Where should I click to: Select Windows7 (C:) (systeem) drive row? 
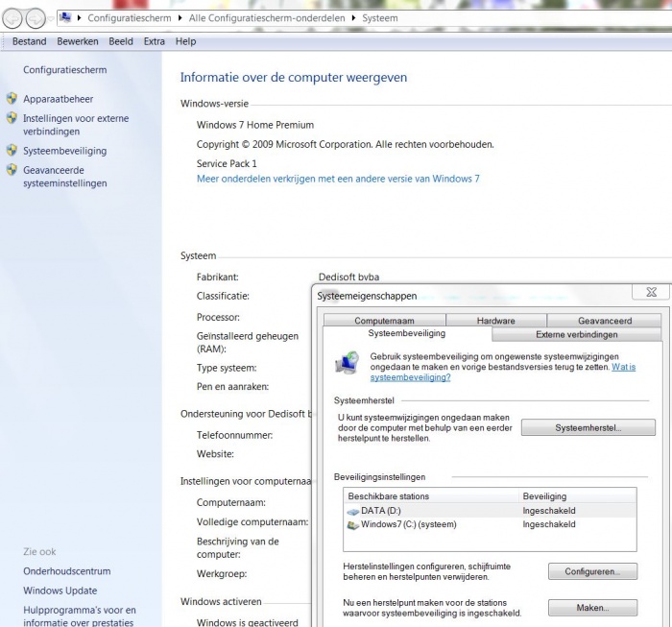(x=490, y=524)
